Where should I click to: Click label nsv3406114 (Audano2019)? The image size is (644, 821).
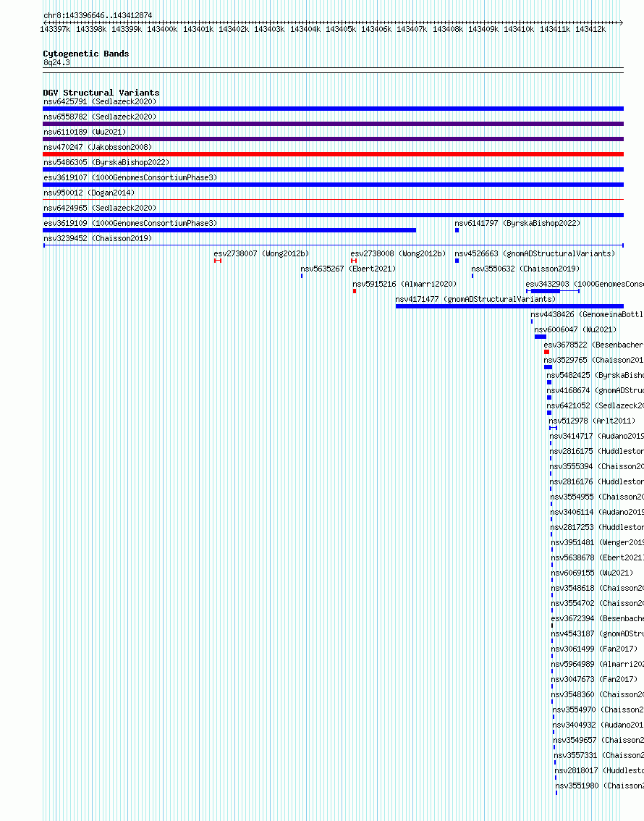pyautogui.click(x=597, y=512)
